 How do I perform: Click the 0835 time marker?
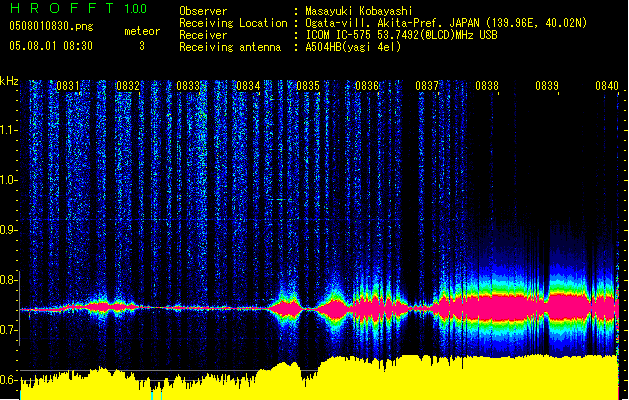point(308,86)
